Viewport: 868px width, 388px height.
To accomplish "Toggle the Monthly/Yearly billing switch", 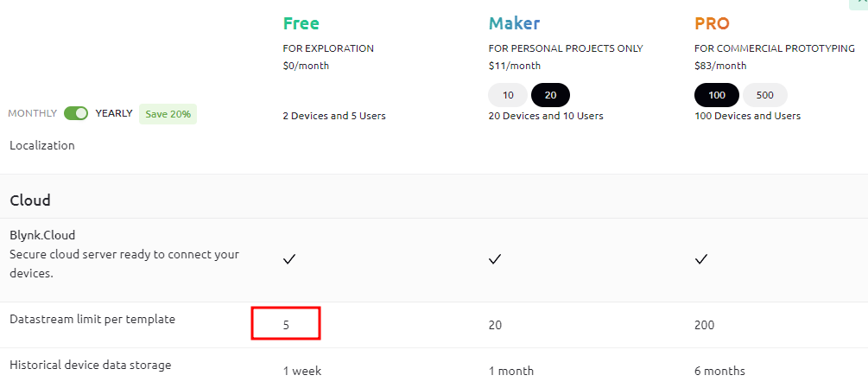I will tap(76, 113).
